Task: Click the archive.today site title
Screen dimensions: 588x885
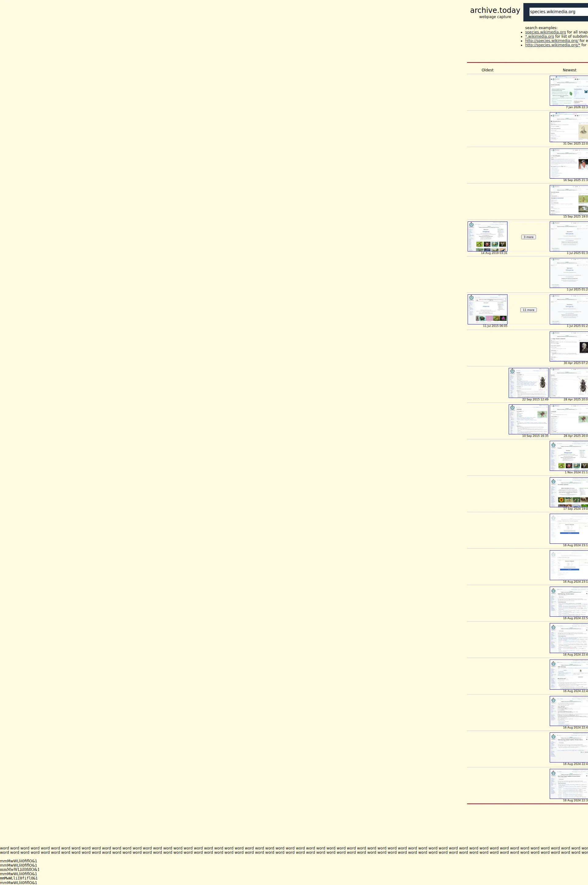Action: 495,10
